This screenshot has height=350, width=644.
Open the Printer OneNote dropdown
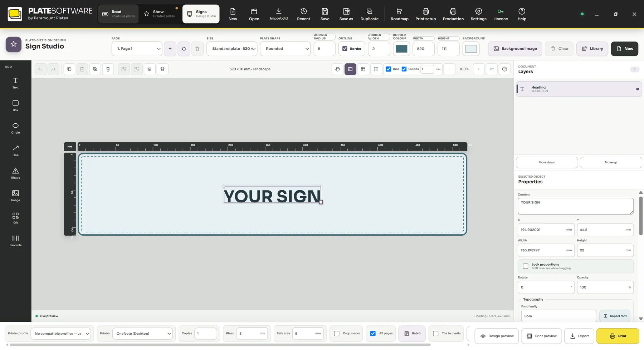click(142, 334)
